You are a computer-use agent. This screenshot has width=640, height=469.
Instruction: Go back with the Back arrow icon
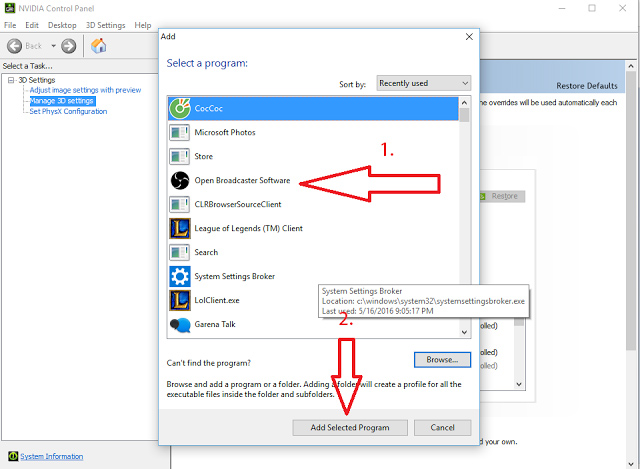coord(15,46)
